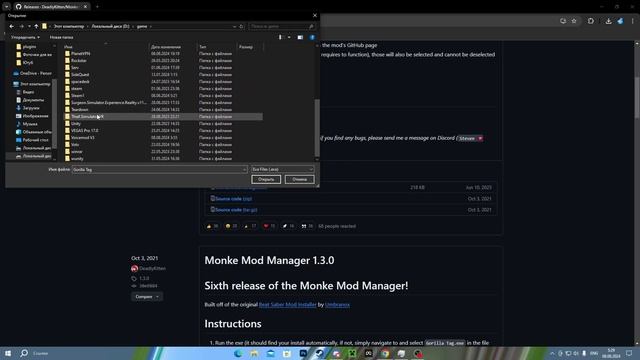Viewport: 640px width, 360px height.
Task: Select the PlanetVPN folder
Action: tap(80, 53)
